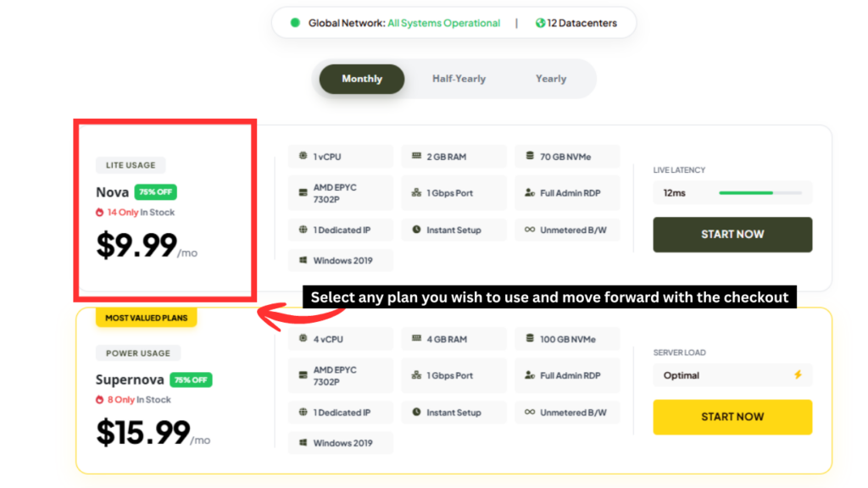Click the AMD EPYC 7302P processor icon
The width and height of the screenshot is (868, 488).
coord(304,192)
